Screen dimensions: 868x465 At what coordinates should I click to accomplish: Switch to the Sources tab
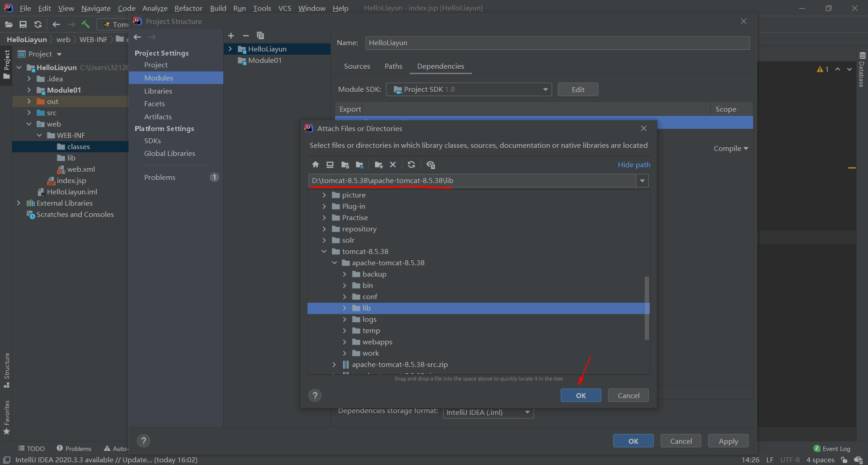pyautogui.click(x=357, y=66)
